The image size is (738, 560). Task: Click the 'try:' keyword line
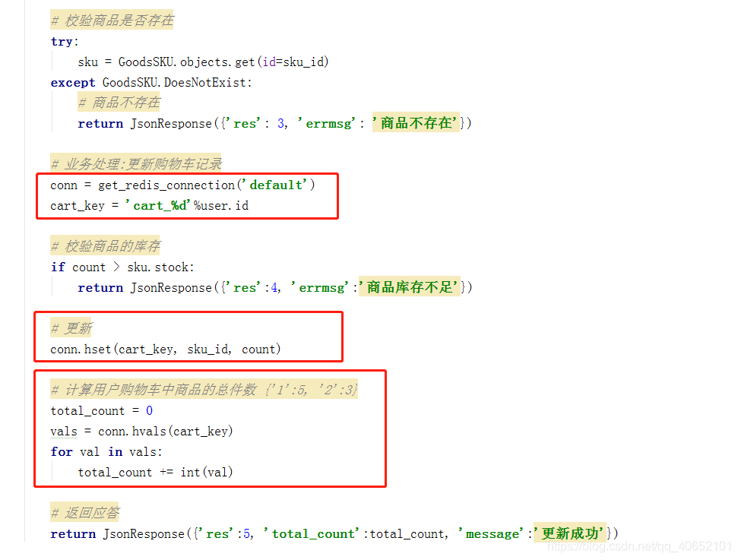pyautogui.click(x=65, y=42)
